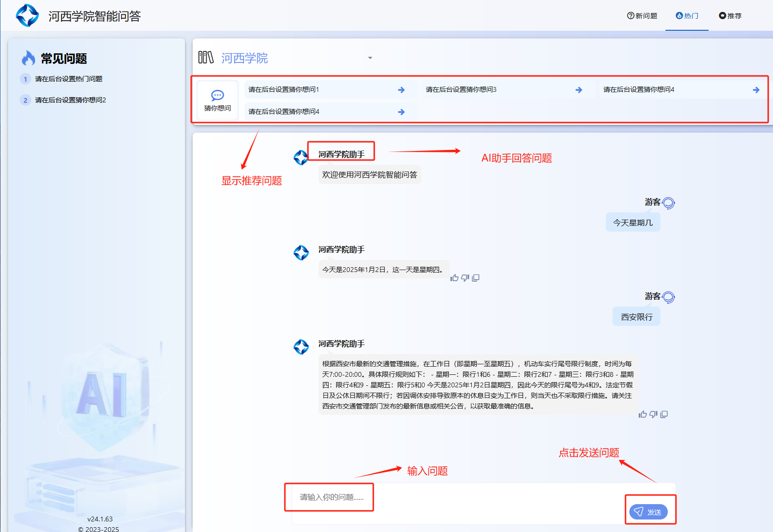The image size is (773, 532).
Task: Select common question 请在后台设置热门问题
Action: tap(69, 79)
